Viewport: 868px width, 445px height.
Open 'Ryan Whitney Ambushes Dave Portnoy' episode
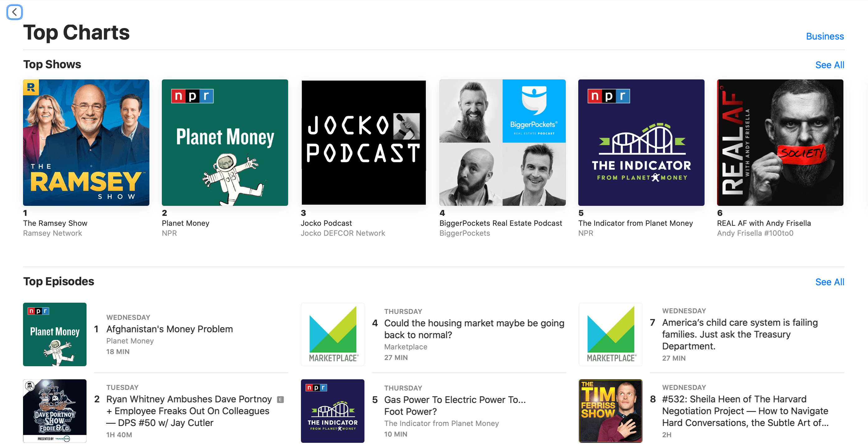point(189,411)
